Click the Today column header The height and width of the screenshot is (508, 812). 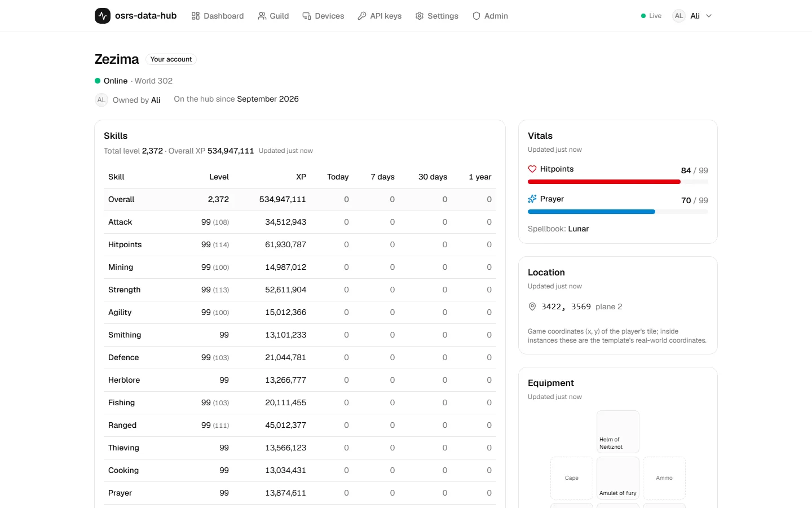pyautogui.click(x=338, y=177)
